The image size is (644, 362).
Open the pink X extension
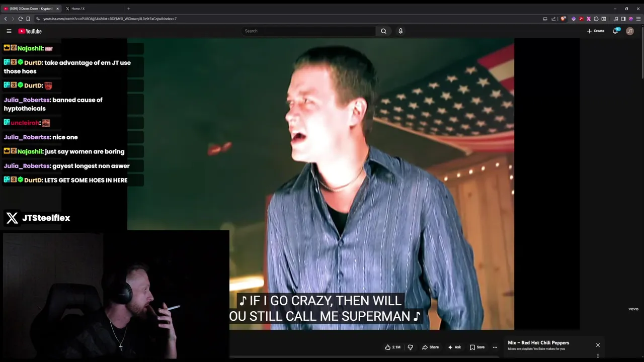click(589, 19)
